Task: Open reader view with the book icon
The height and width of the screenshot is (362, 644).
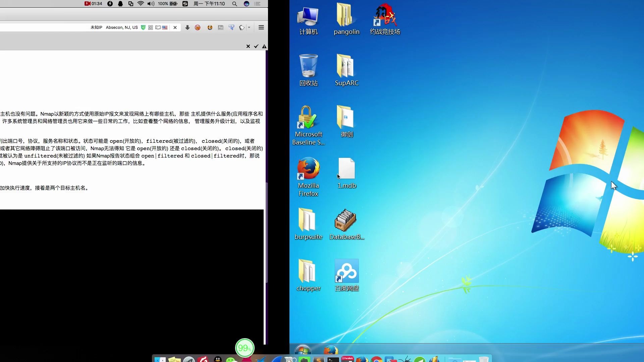Action: click(x=158, y=27)
